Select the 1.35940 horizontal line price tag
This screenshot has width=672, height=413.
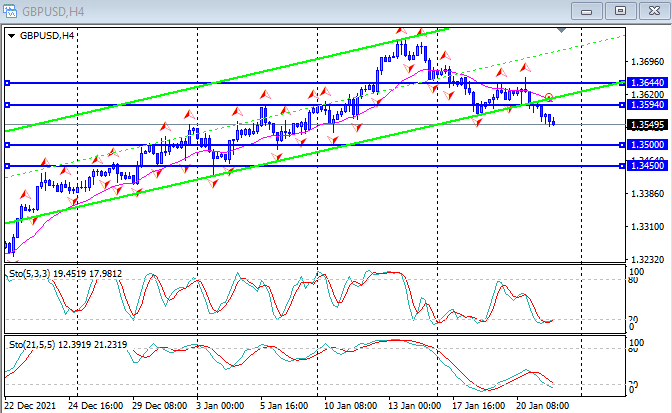coord(647,105)
